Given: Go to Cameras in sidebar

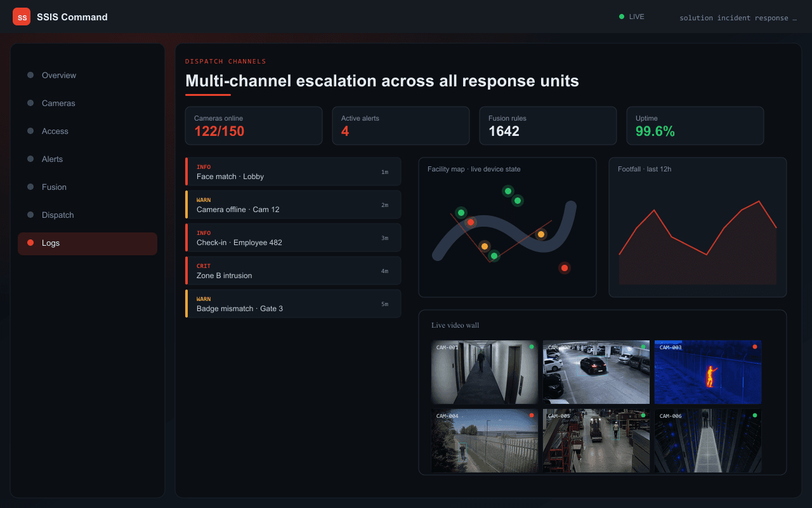Looking at the screenshot, I should click(88, 103).
